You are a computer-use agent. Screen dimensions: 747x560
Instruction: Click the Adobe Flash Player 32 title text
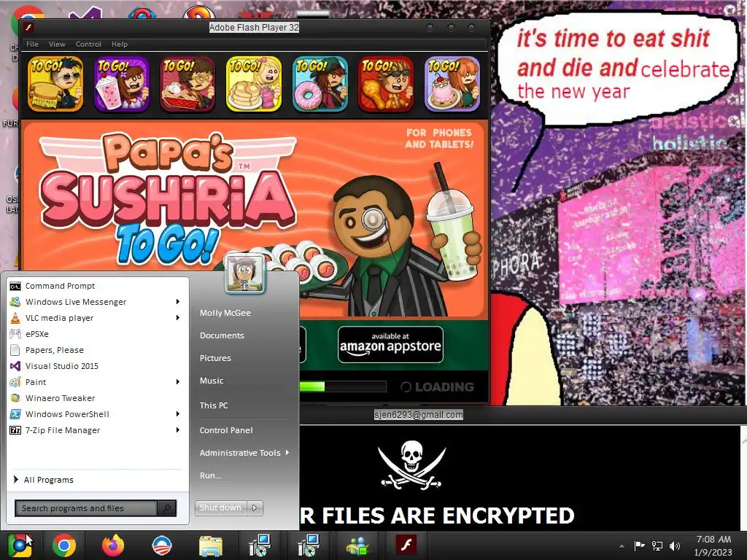[254, 27]
